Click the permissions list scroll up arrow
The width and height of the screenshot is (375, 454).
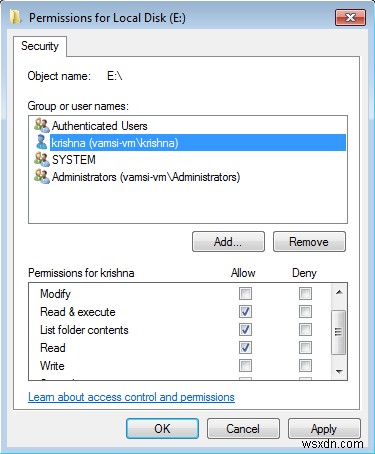[x=339, y=292]
